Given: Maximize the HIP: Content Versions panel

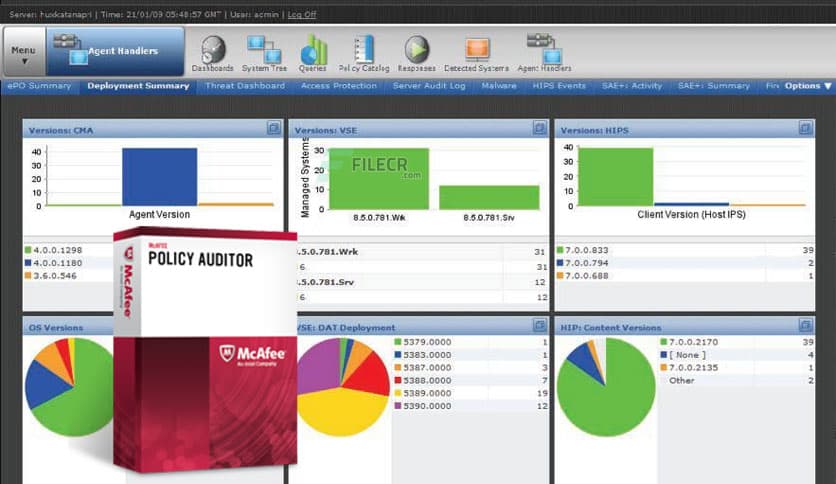Looking at the screenshot, I should pos(805,325).
